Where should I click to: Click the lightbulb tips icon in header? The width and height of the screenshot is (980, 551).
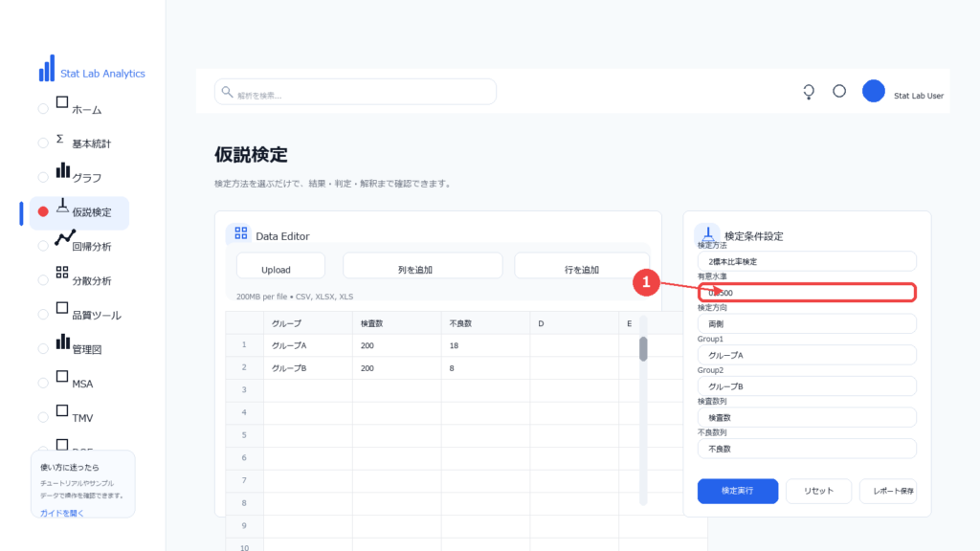coord(809,92)
